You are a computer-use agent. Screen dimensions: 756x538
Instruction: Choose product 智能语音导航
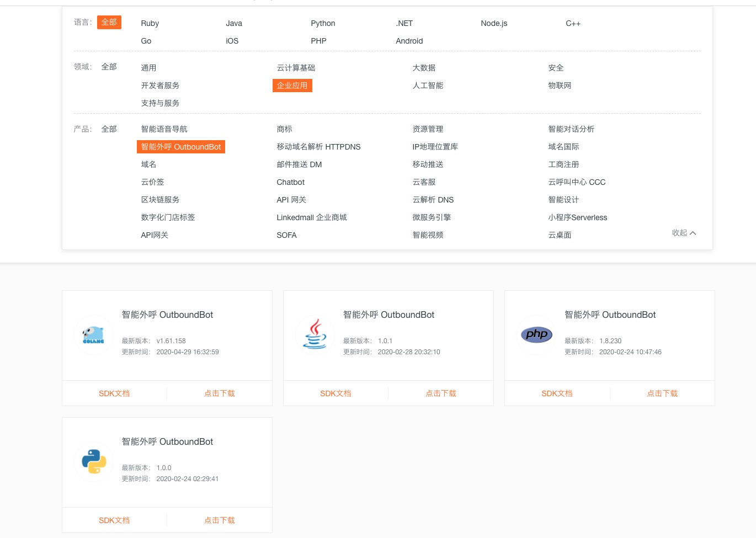pos(164,129)
